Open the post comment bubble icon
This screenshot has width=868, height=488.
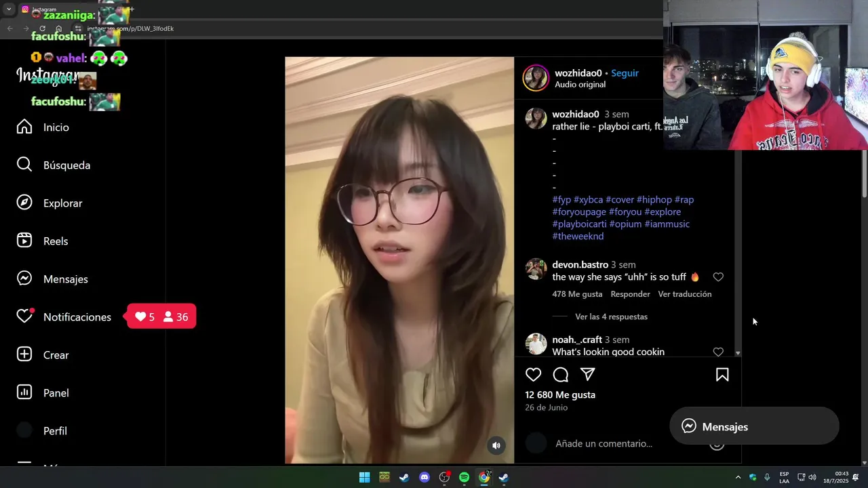pyautogui.click(x=561, y=374)
